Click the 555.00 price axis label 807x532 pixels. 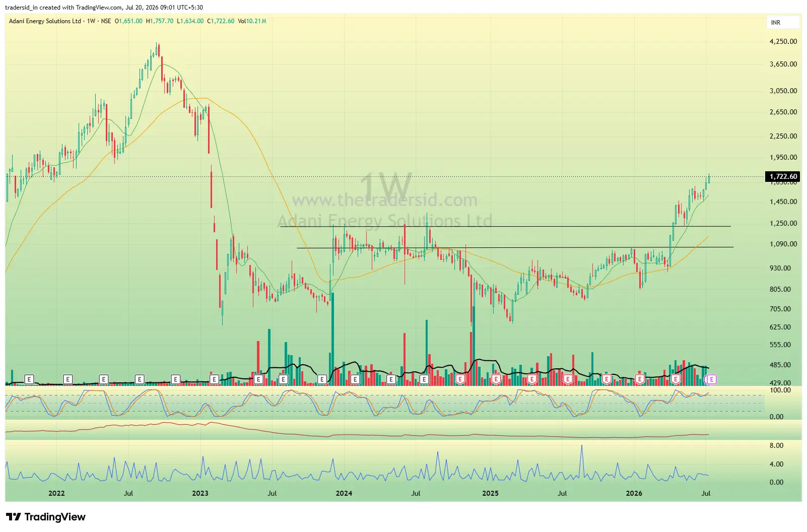pos(780,345)
